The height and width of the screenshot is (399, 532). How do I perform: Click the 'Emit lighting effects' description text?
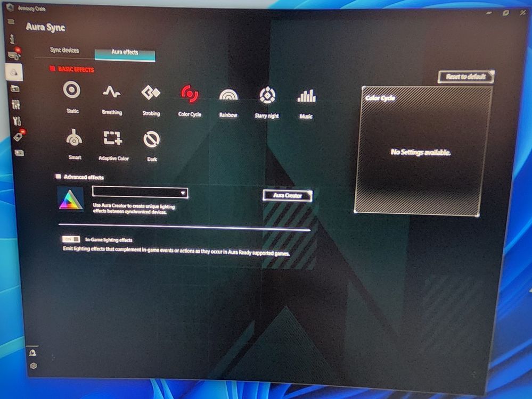pos(176,251)
